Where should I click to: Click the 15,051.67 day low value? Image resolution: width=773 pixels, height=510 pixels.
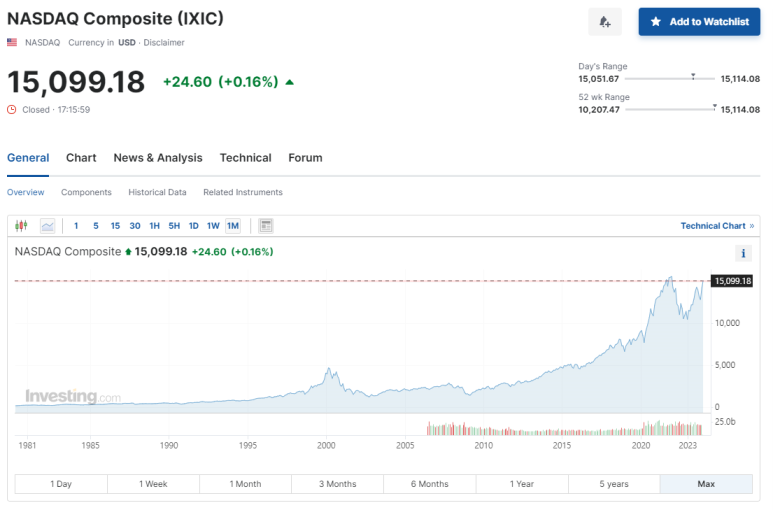click(x=598, y=79)
